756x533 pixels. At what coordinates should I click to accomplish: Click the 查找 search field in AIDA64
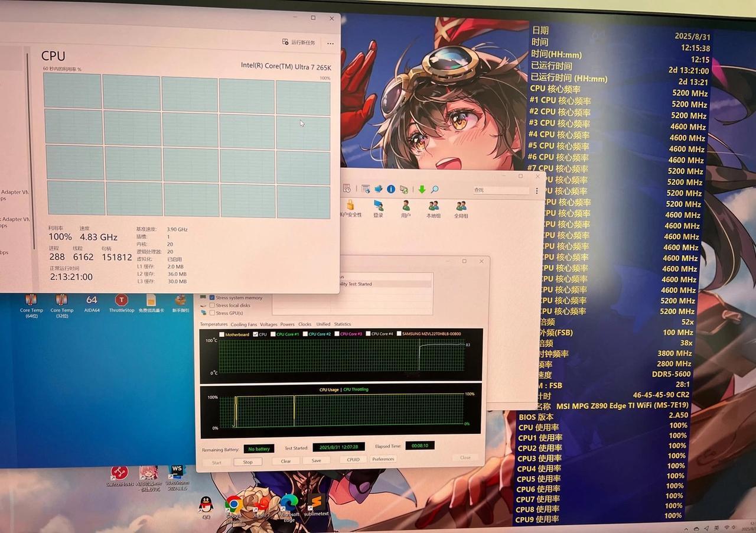(x=501, y=190)
